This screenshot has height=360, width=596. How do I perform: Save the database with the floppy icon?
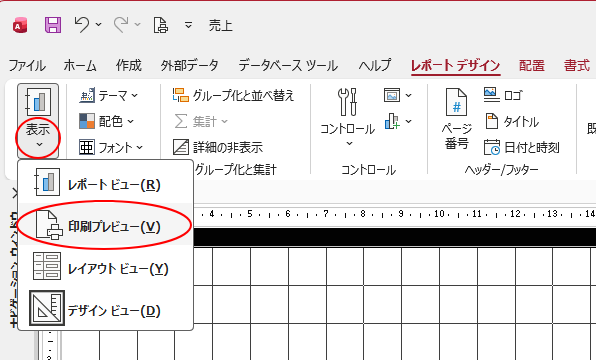pyautogui.click(x=53, y=25)
